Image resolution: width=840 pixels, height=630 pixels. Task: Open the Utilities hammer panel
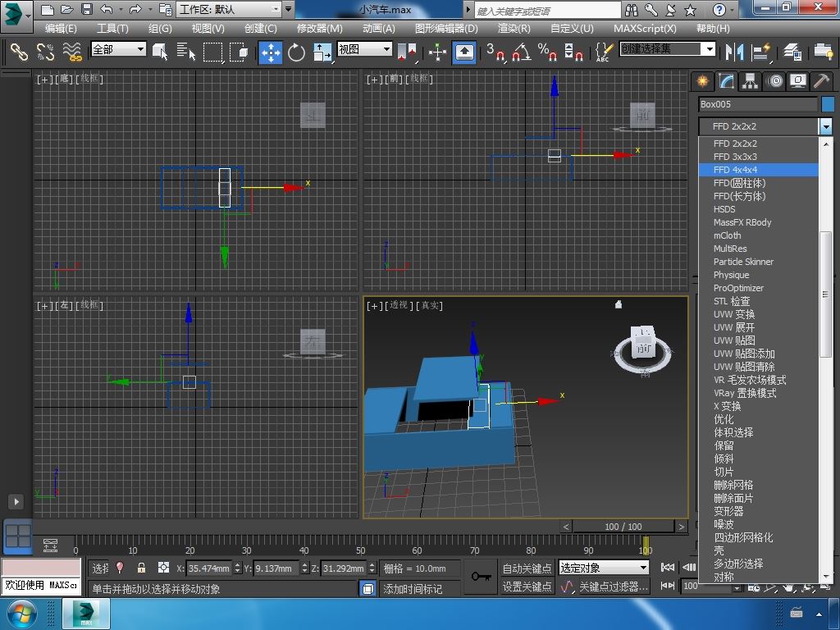coord(821,81)
